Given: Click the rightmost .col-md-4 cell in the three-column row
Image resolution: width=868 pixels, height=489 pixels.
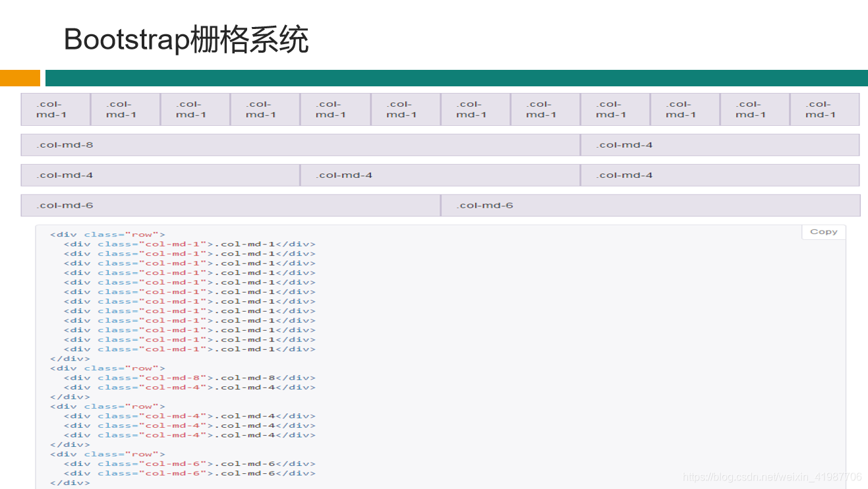Looking at the screenshot, I should (x=720, y=175).
